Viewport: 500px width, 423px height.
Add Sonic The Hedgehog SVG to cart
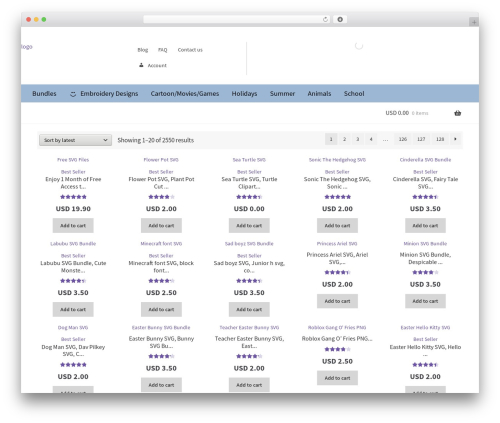point(337,226)
